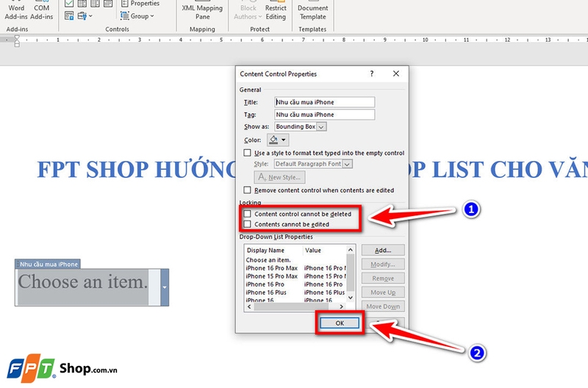Close the Content Control Properties dialog
Screen dimensions: 588x388
pyautogui.click(x=396, y=73)
